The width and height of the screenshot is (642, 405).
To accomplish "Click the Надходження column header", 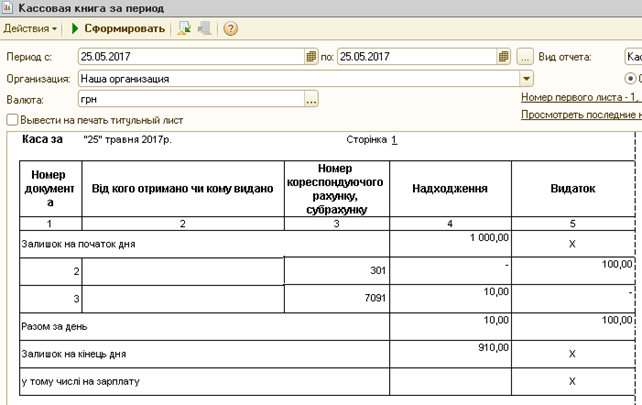I will (x=450, y=188).
